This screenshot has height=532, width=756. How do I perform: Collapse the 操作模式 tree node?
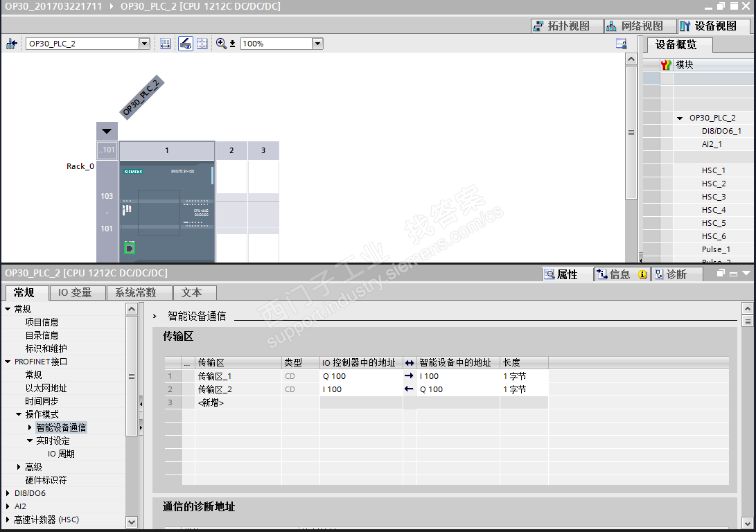click(x=19, y=414)
